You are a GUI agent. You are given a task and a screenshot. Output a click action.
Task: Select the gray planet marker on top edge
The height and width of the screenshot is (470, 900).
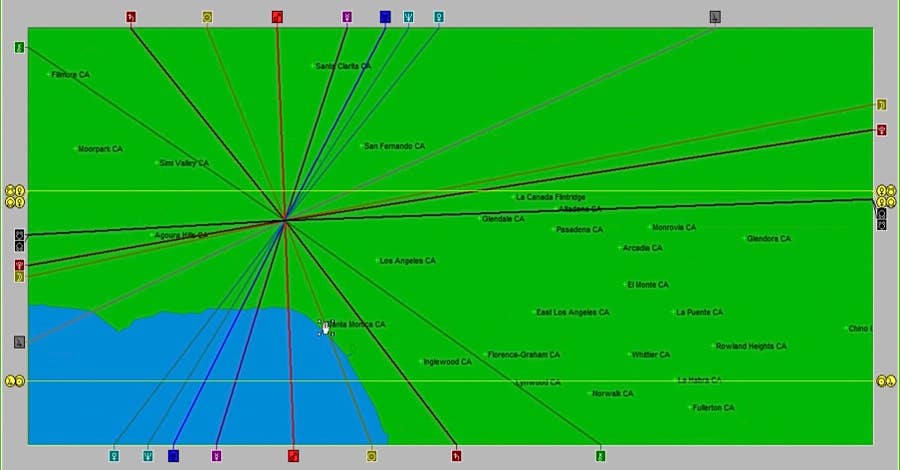715,17
